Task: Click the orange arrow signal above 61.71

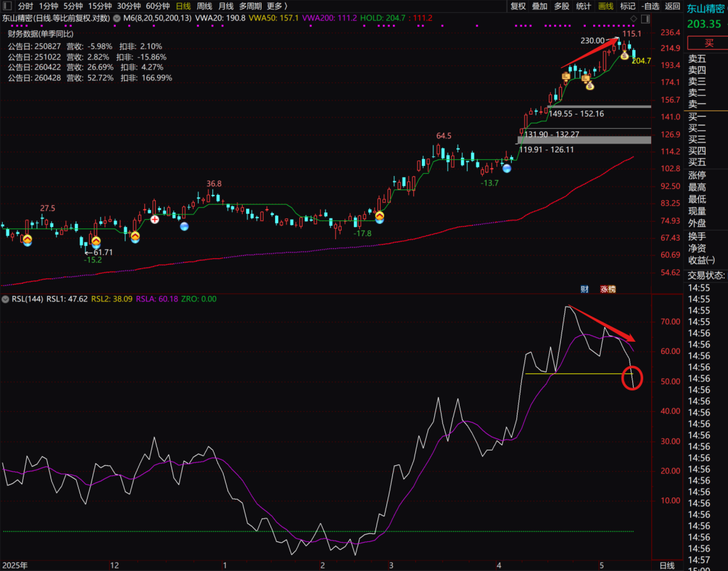Action: point(96,241)
